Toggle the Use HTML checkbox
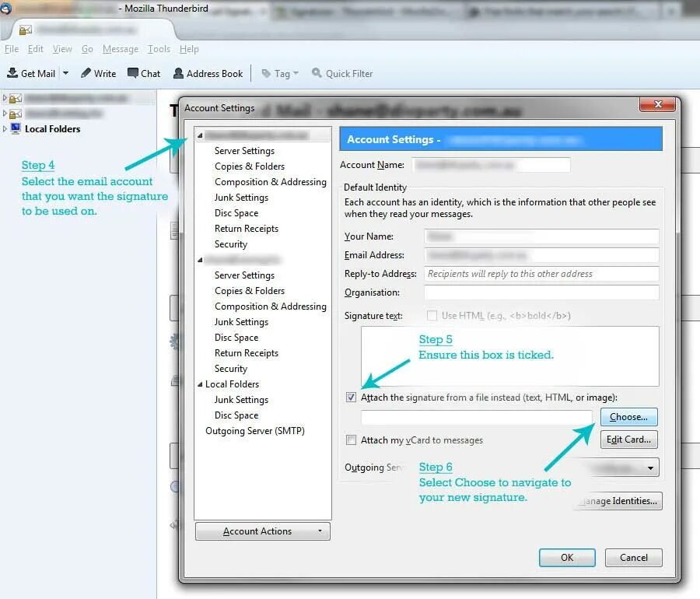Viewport: 700px width, 599px height. click(432, 316)
